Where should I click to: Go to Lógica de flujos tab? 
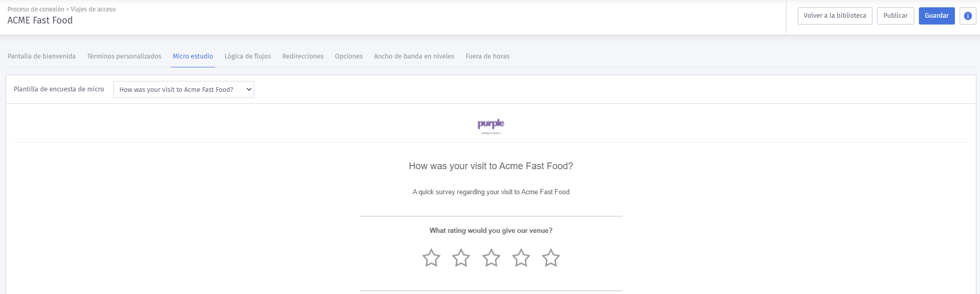point(247,56)
